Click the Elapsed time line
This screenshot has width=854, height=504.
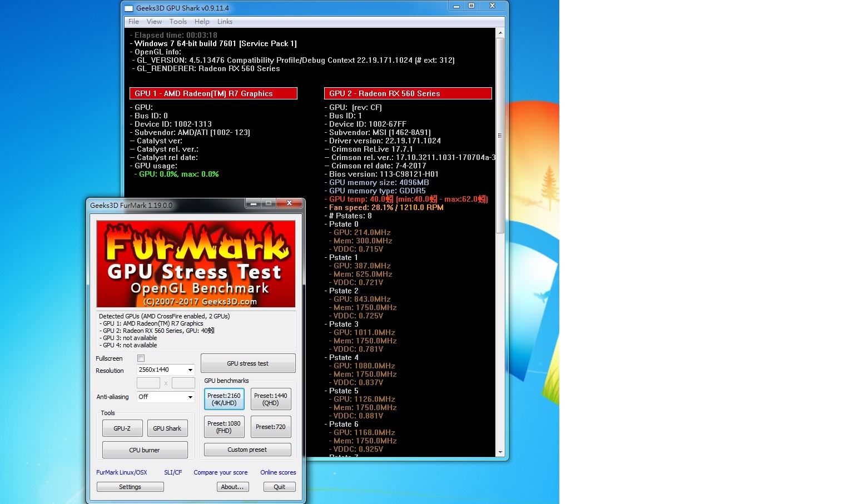173,35
